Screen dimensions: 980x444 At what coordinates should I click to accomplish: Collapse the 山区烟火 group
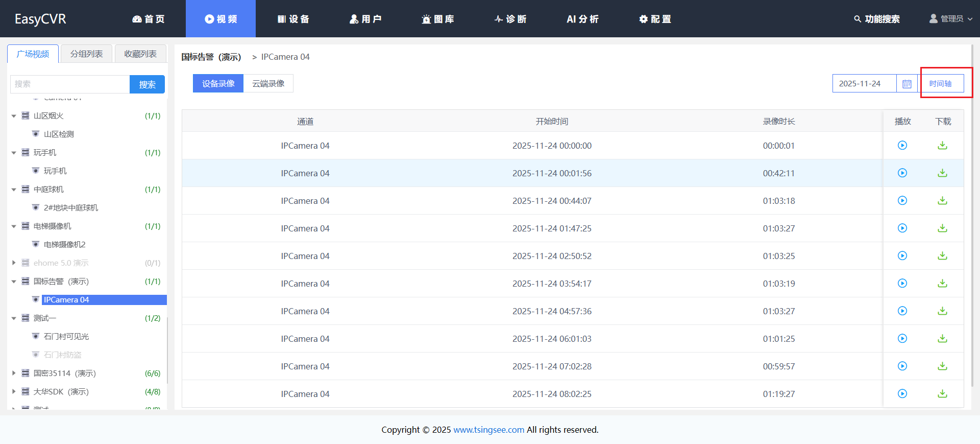[14, 116]
